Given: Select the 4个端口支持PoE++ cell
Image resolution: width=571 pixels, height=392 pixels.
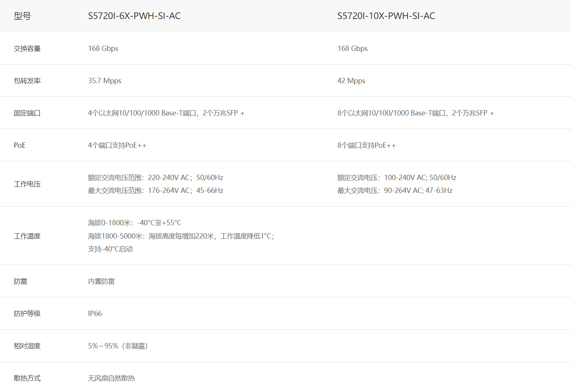Looking at the screenshot, I should coord(117,145).
